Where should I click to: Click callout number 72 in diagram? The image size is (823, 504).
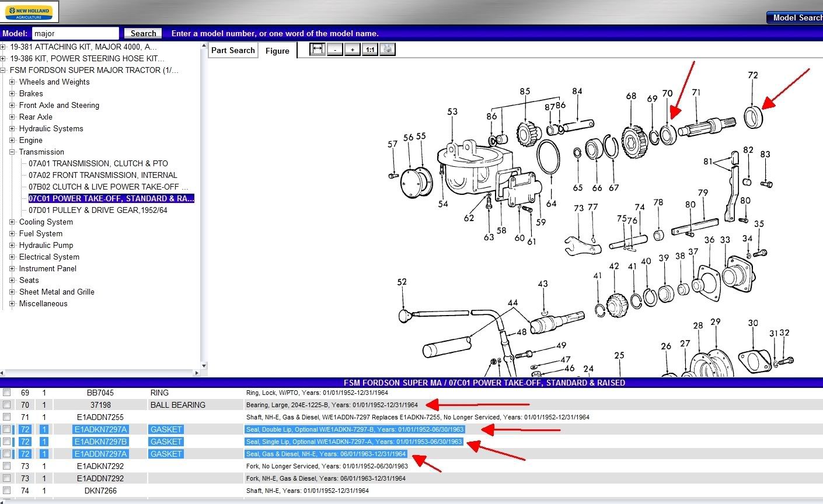[x=753, y=75]
